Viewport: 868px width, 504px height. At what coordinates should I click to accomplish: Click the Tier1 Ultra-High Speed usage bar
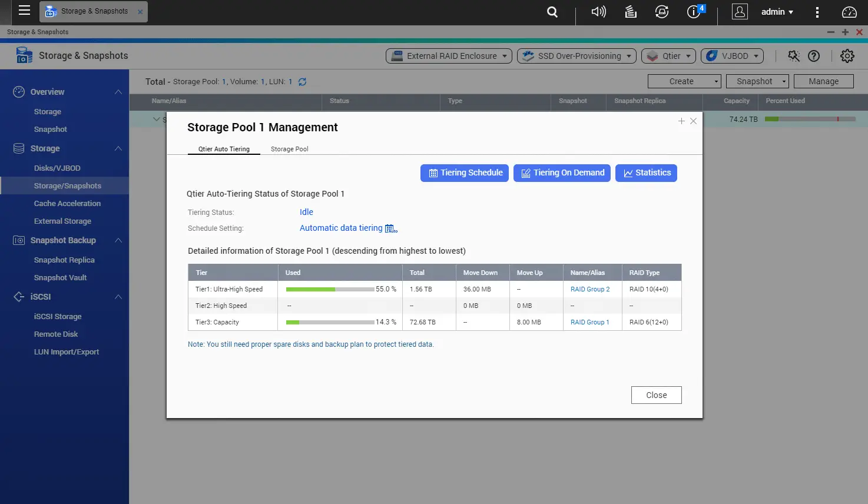[330, 289]
